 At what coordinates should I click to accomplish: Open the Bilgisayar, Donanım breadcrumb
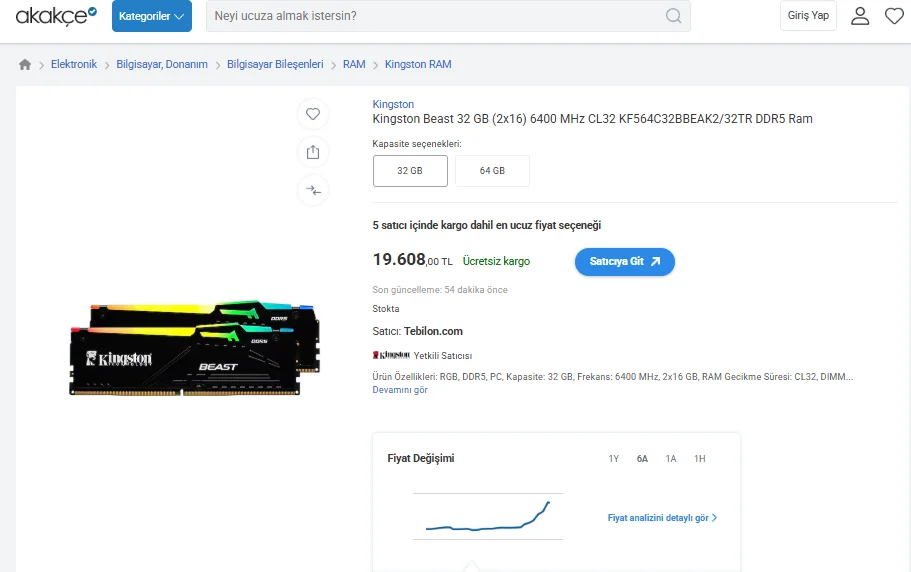coord(162,64)
